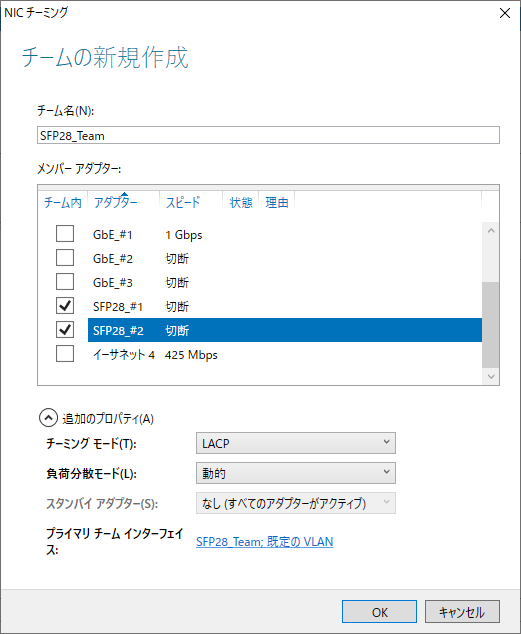This screenshot has width=521, height=634.
Task: Uncheck the SFP28_#2 adapter checkbox
Action: click(65, 330)
